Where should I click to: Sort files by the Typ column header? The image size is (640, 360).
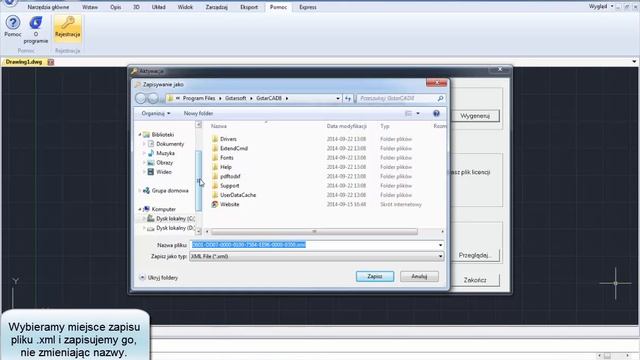coord(384,127)
